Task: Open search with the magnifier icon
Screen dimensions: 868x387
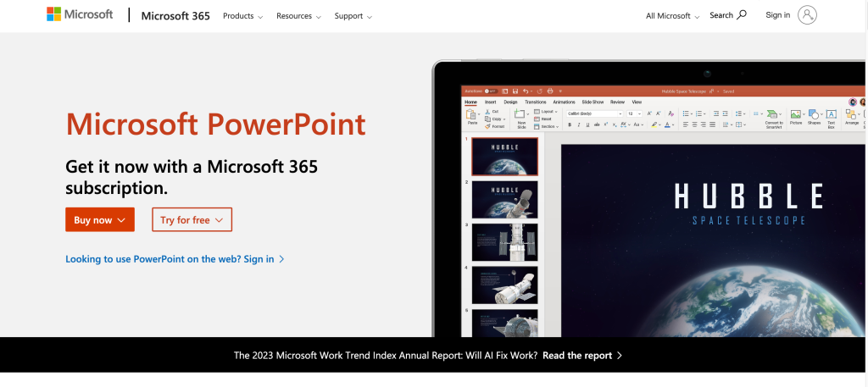Action: coord(742,15)
